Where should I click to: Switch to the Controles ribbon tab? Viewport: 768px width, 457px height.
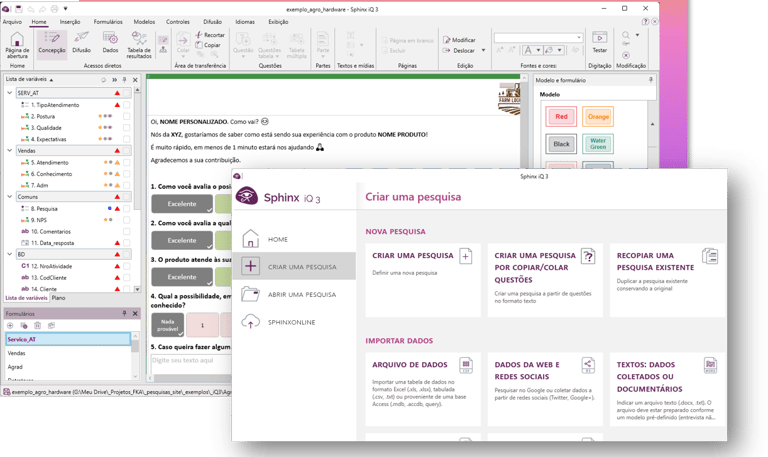(178, 22)
